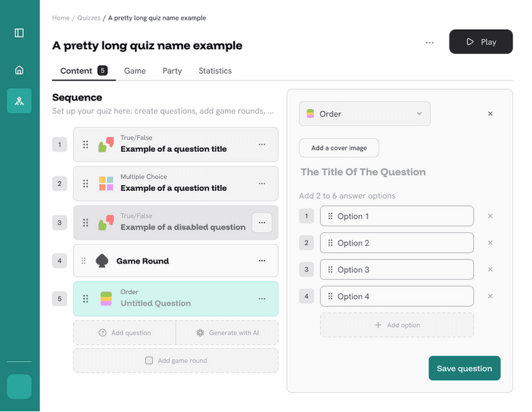Remove Option 4 with its X
This screenshot has width=532, height=412.
pos(490,296)
